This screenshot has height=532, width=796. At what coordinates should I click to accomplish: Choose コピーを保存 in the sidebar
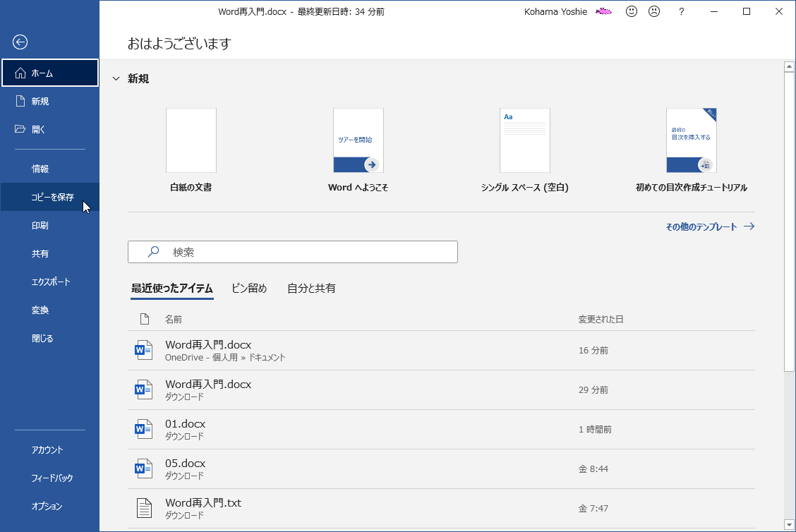coord(49,197)
